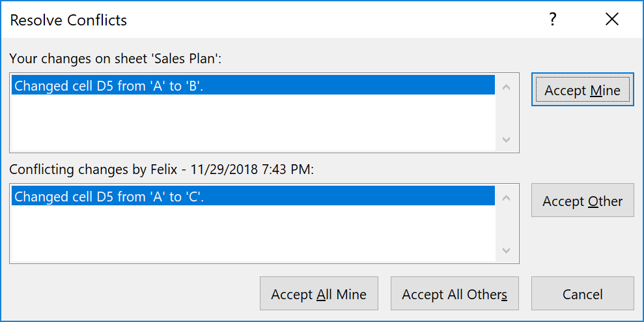Screen dimensions: 644x322
Task: Click the 'Your changes on sheet' label
Action: click(x=116, y=59)
